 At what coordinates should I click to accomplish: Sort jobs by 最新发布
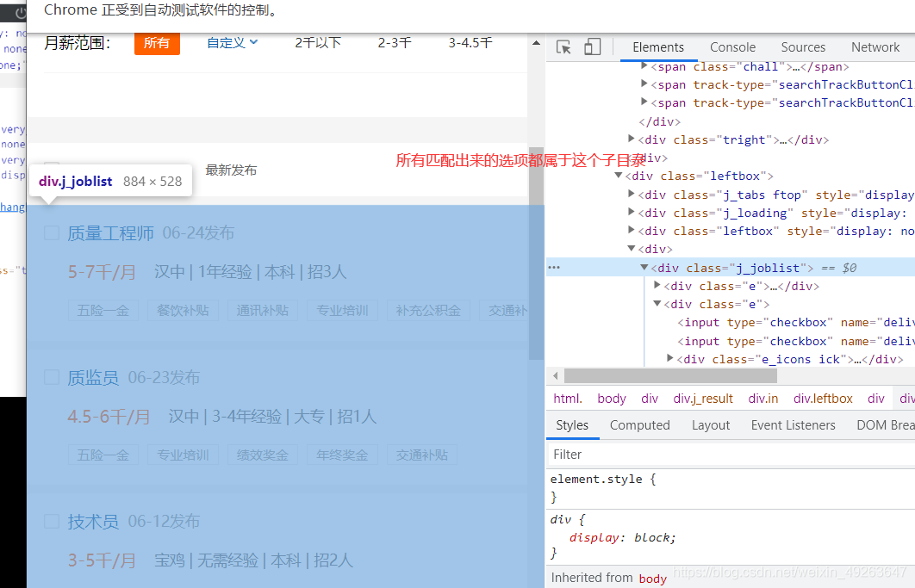click(x=231, y=170)
